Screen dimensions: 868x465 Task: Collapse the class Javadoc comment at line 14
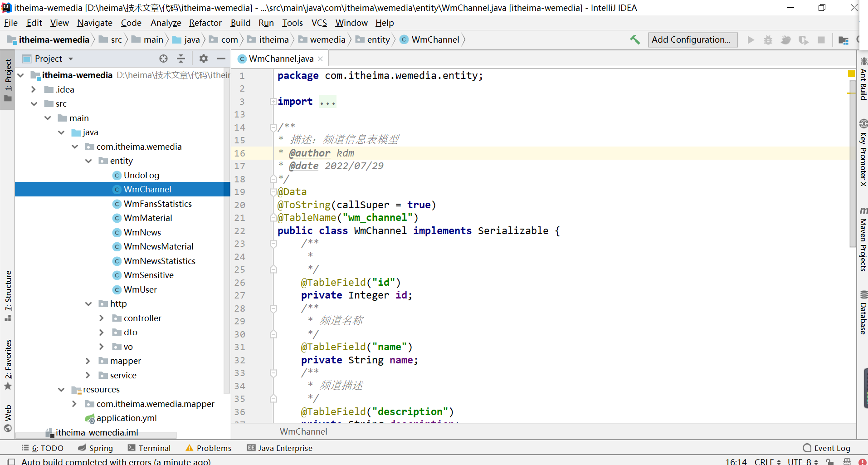(x=273, y=127)
